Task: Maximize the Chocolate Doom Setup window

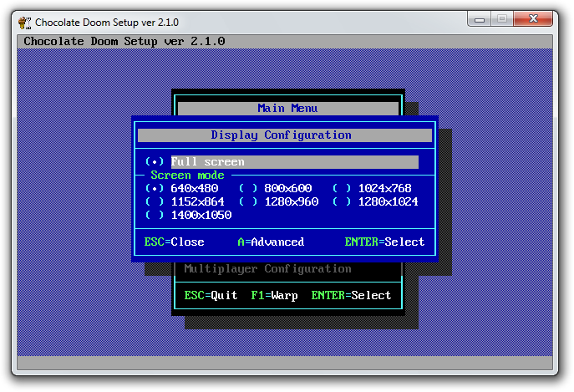Action: pyautogui.click(x=502, y=20)
